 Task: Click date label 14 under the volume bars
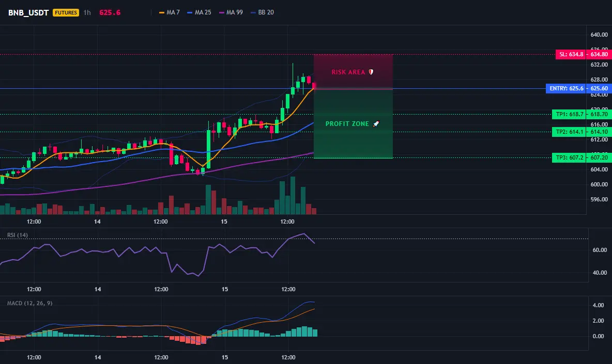point(97,221)
